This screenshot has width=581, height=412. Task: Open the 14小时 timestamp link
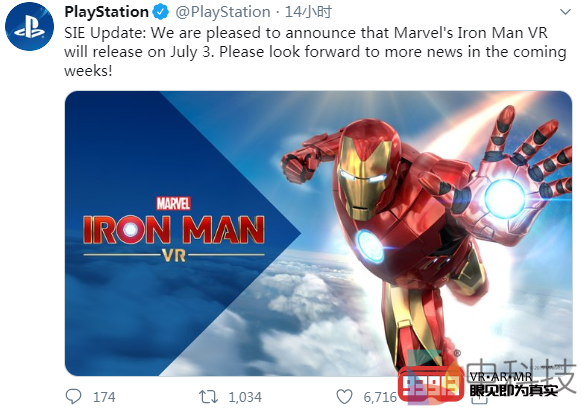click(x=308, y=12)
